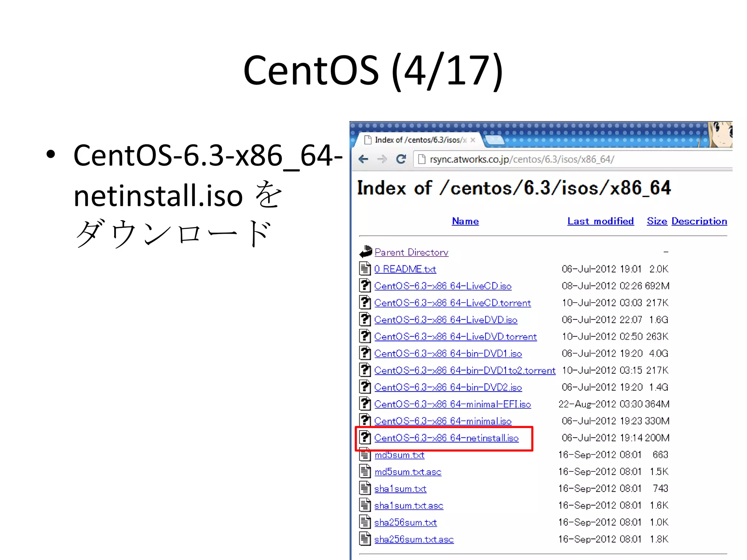Screen dimensions: 747x560
Task: Reload the page with the refresh icon
Action: click(x=401, y=159)
